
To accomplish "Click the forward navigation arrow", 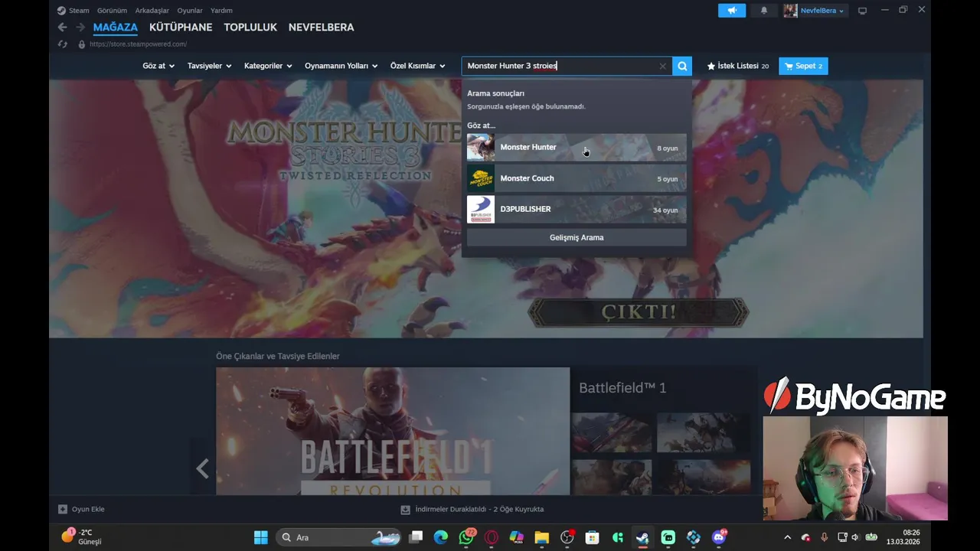I will point(80,27).
